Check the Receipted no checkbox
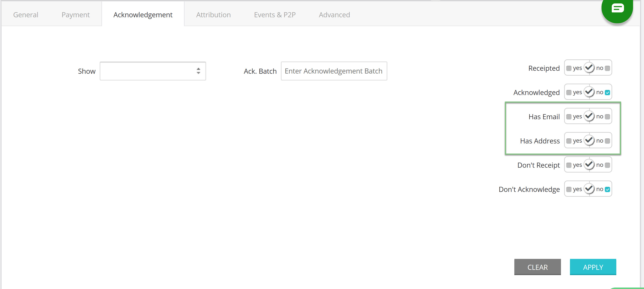 608,68
